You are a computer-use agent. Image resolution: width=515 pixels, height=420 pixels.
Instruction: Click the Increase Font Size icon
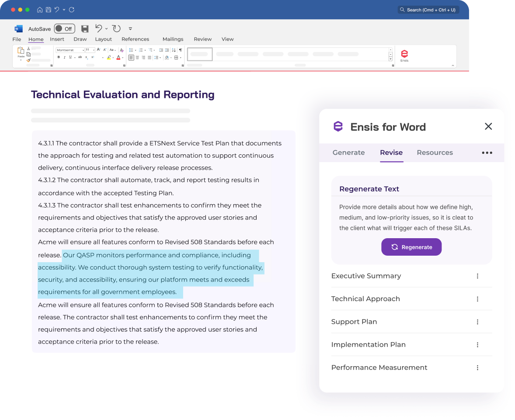click(98, 49)
